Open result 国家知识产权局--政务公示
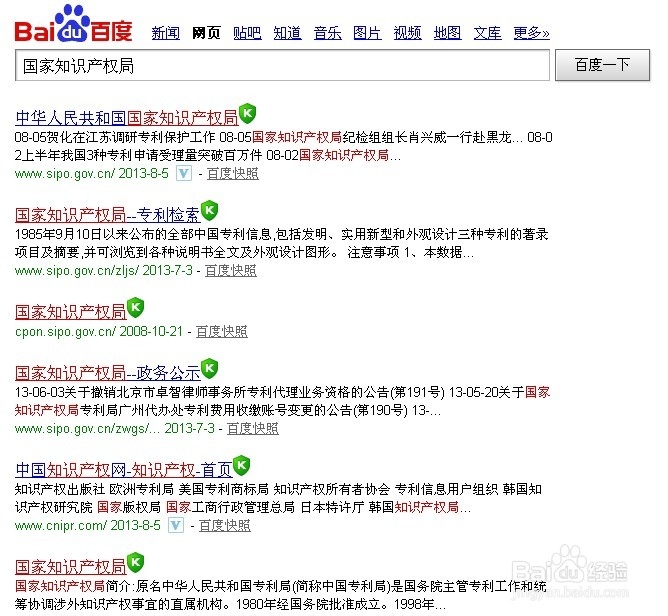668x616 pixels. click(x=107, y=373)
